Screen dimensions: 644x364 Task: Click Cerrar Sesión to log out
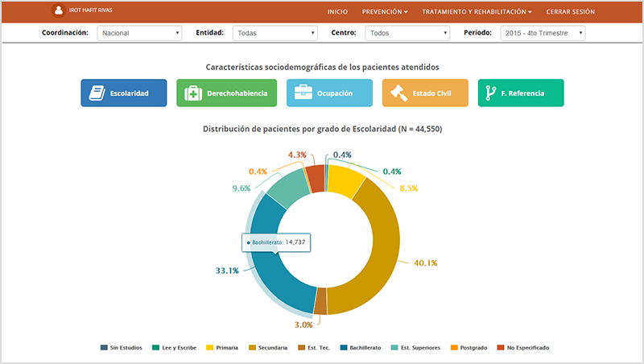(x=570, y=12)
